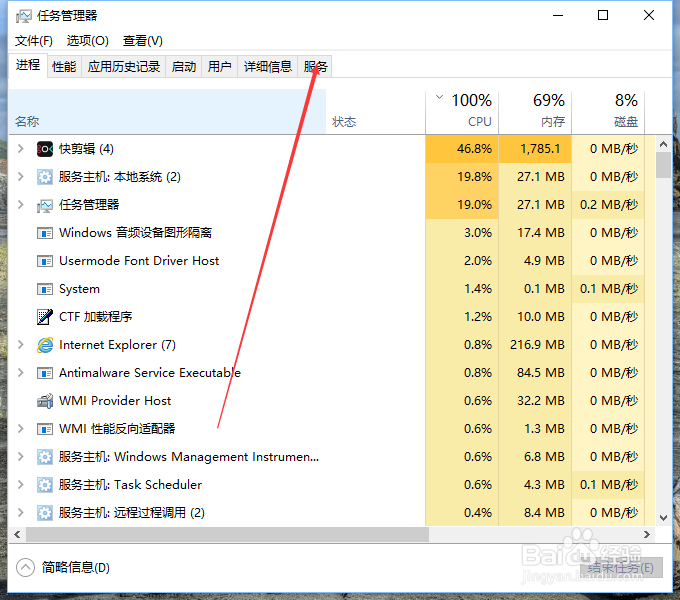Image resolution: width=680 pixels, height=600 pixels.
Task: Click the horizontal scrollbar thumb
Action: point(227,535)
